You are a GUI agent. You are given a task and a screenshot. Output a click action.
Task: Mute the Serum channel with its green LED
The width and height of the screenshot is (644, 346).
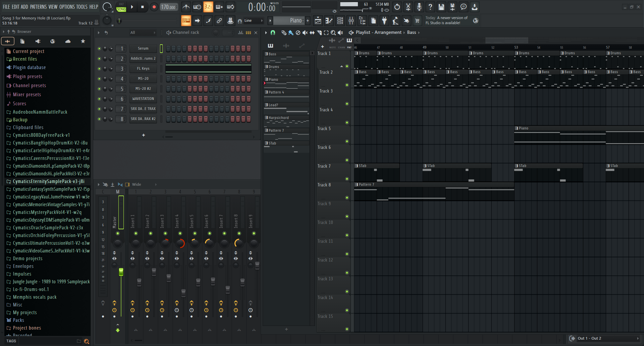[x=99, y=49]
